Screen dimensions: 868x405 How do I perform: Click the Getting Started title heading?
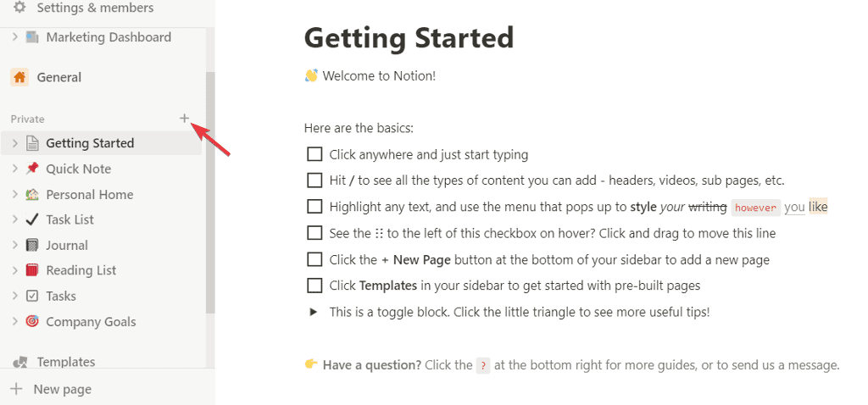point(409,37)
